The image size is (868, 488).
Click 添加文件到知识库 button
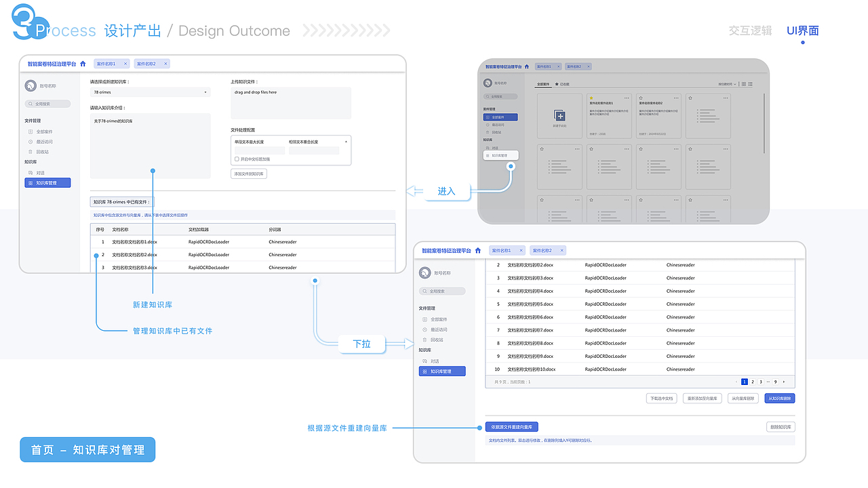coord(250,174)
